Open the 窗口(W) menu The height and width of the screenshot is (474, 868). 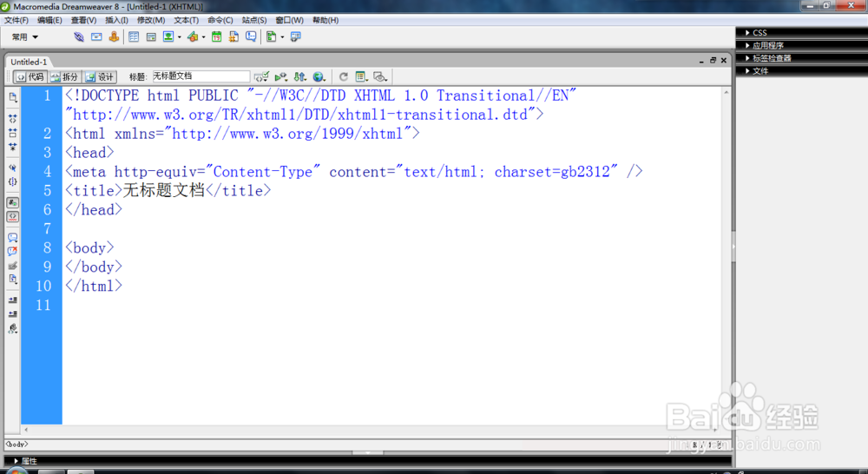click(x=290, y=20)
